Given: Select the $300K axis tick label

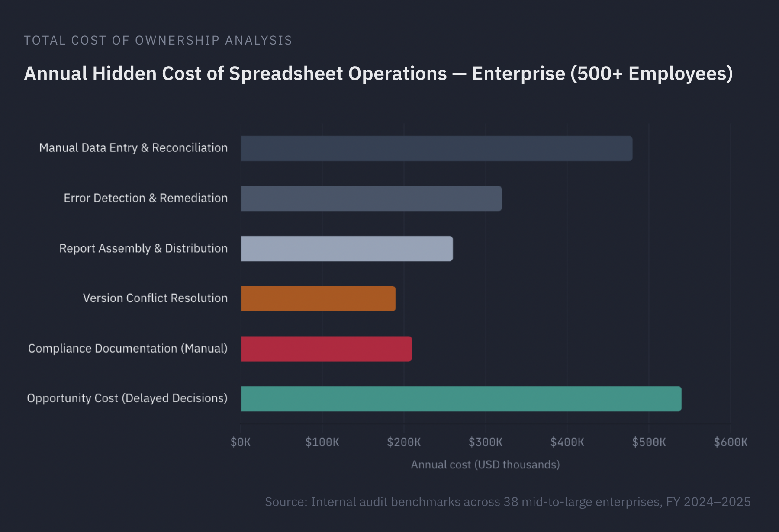Looking at the screenshot, I should pos(486,442).
